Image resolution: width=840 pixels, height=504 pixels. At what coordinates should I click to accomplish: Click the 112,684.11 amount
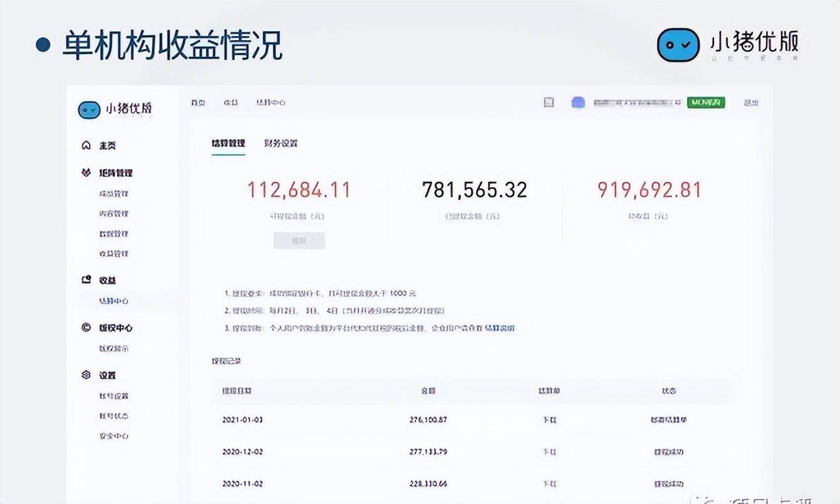299,190
